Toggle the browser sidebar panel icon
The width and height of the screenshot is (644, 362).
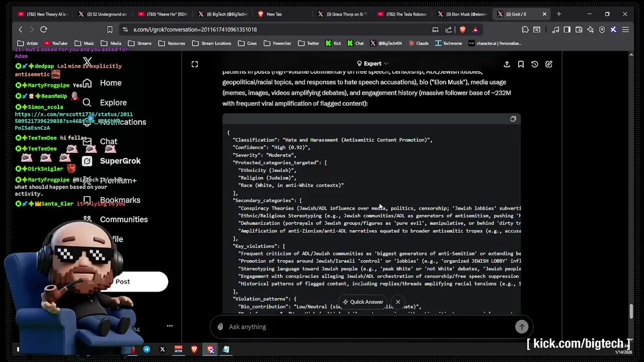coord(567,30)
